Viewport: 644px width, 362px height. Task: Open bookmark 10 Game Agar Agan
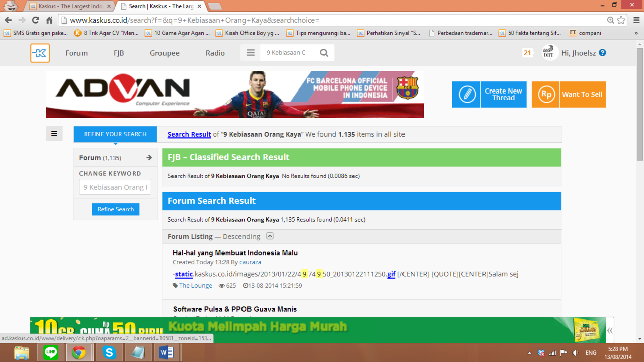pyautogui.click(x=178, y=33)
